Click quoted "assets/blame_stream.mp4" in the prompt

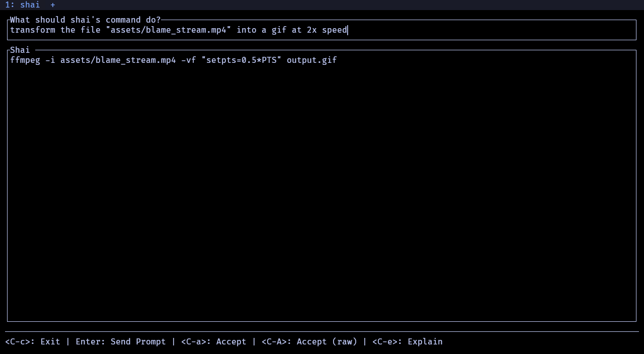169,30
